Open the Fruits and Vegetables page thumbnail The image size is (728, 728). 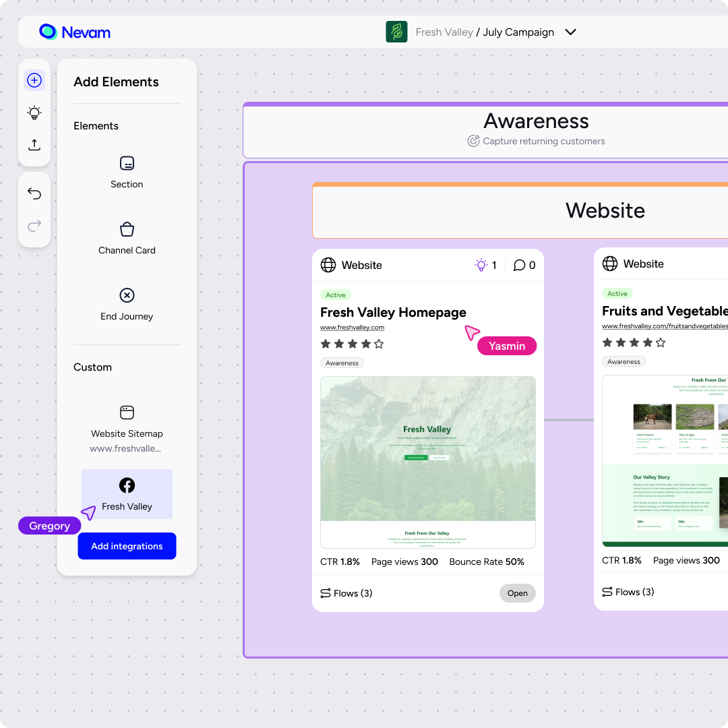pyautogui.click(x=665, y=461)
